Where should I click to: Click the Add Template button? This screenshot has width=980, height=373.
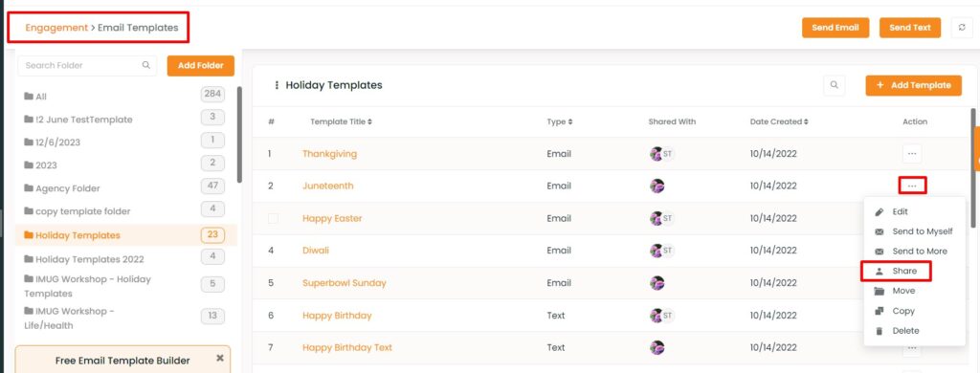(x=913, y=85)
